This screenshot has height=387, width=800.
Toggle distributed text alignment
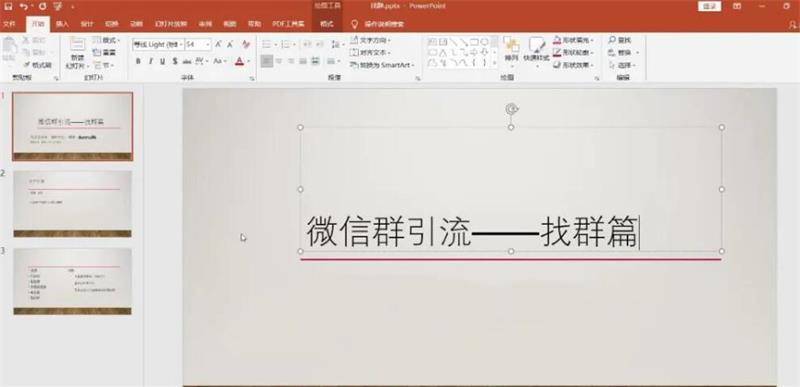tap(315, 61)
